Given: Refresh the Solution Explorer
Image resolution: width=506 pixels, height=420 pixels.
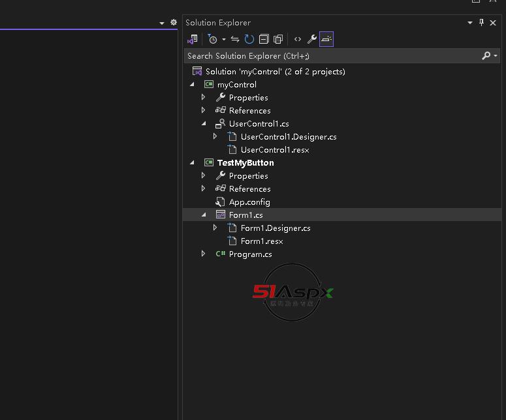Looking at the screenshot, I should coord(249,40).
